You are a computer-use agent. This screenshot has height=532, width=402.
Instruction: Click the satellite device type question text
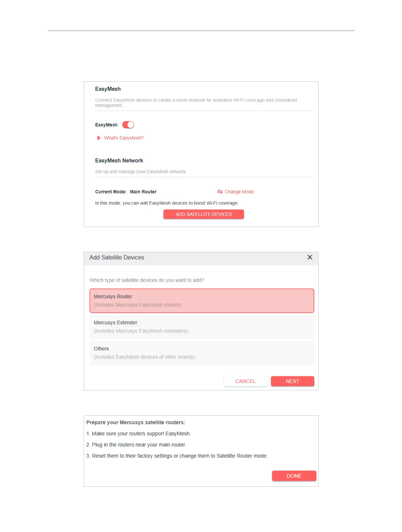147,280
